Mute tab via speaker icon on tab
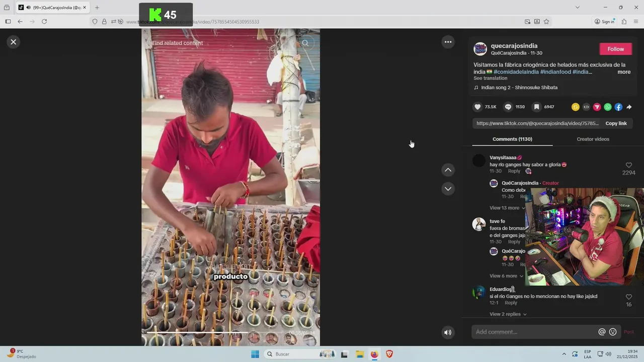 point(28,8)
